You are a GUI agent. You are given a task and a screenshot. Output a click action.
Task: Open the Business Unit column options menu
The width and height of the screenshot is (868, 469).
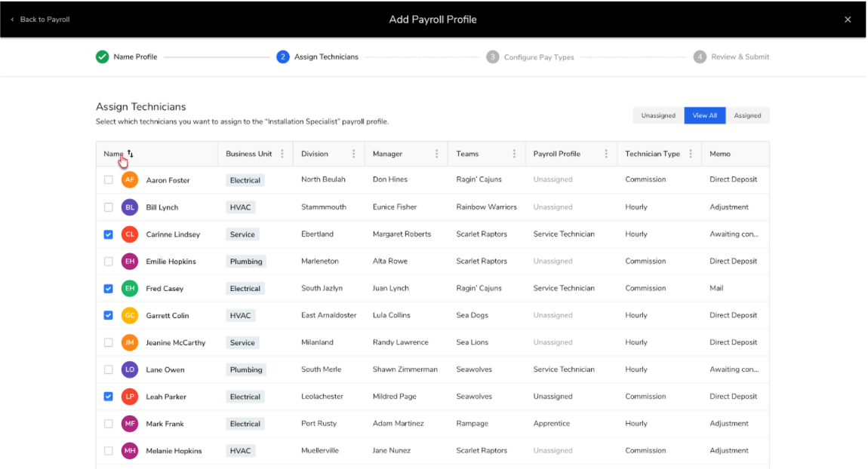pos(282,154)
